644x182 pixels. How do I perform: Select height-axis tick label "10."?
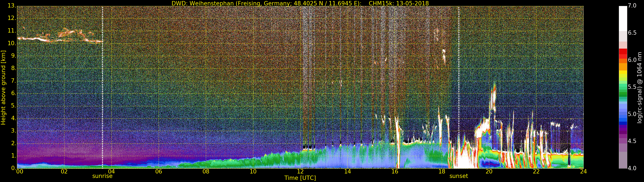[x=12, y=43]
